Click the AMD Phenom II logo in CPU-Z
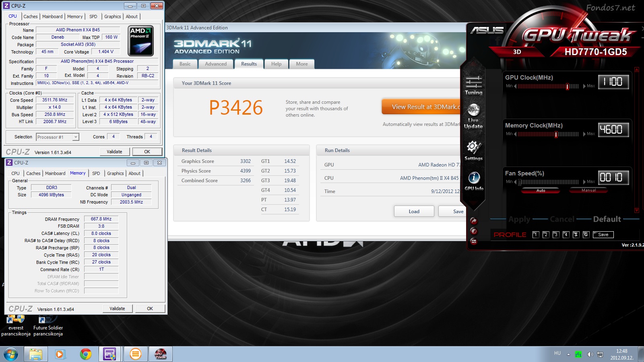The height and width of the screenshot is (362, 644). (x=140, y=41)
